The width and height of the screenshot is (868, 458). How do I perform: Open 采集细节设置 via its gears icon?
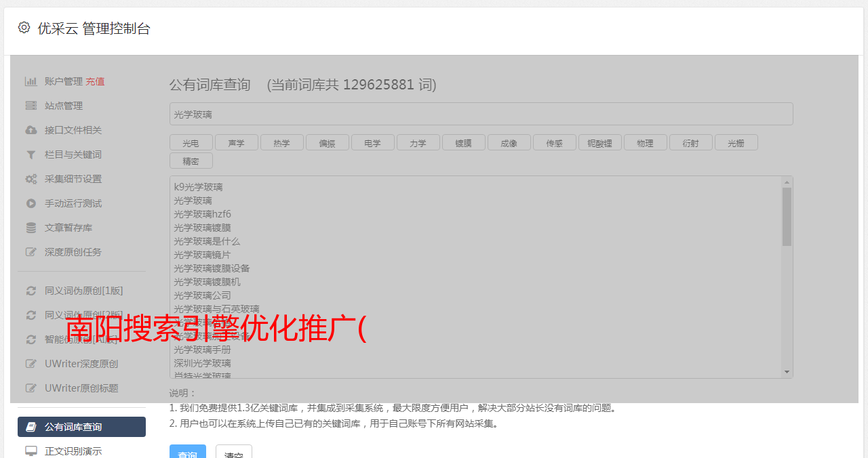click(x=31, y=179)
